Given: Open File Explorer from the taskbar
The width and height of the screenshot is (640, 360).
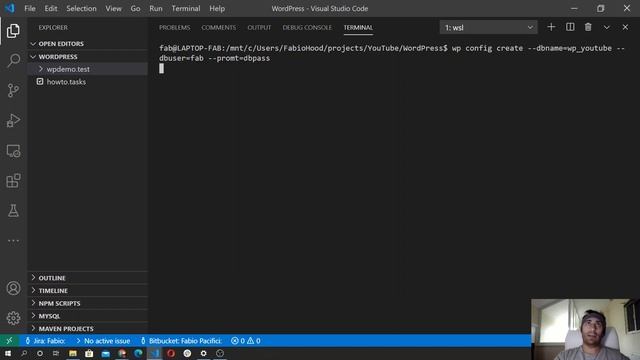Looking at the screenshot, I should pos(73,353).
